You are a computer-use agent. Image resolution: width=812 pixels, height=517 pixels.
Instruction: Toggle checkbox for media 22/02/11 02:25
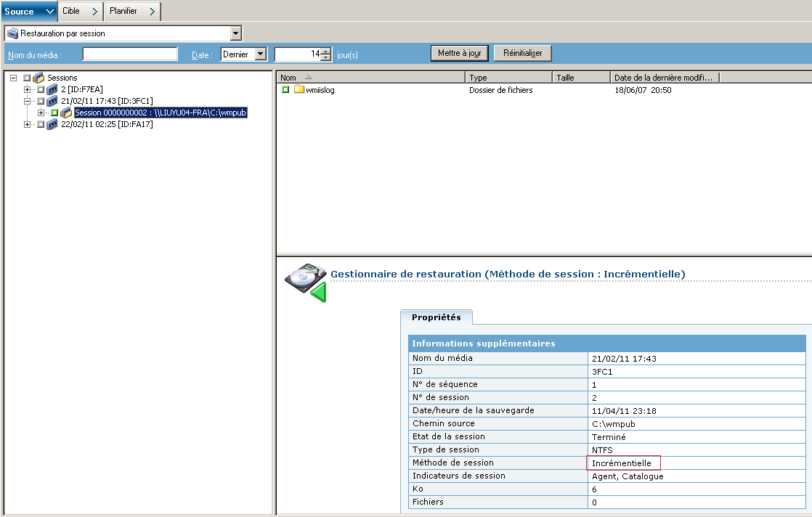pos(41,124)
